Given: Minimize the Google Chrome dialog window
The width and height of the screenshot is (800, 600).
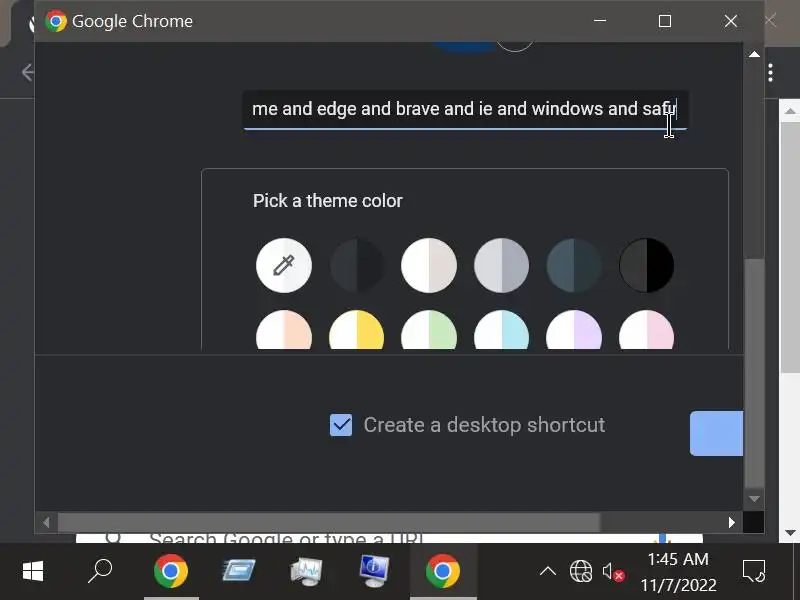Looking at the screenshot, I should coord(600,21).
